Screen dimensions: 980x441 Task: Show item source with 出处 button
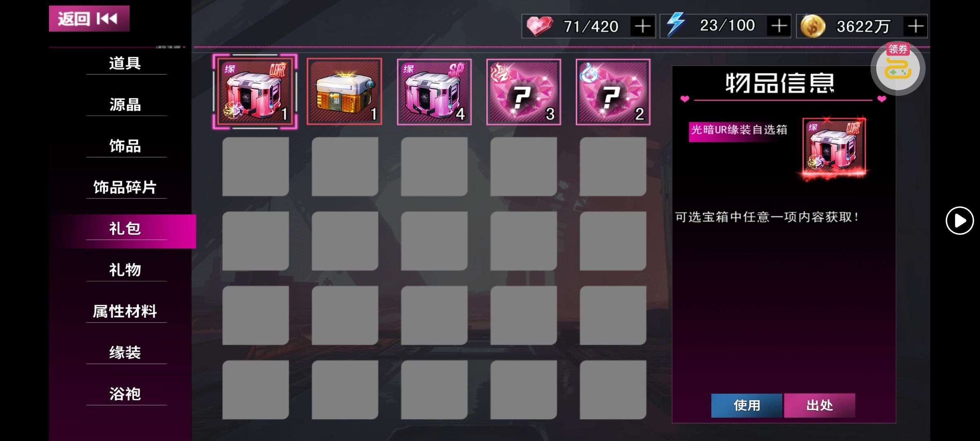(820, 405)
